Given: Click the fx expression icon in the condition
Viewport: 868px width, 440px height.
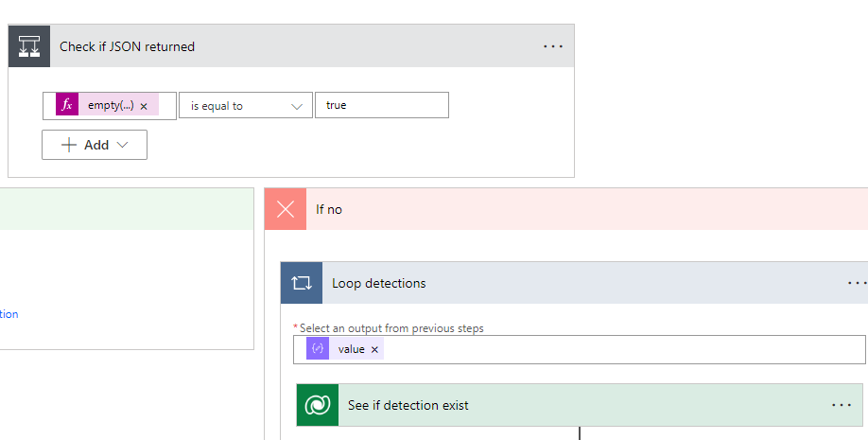Looking at the screenshot, I should tap(66, 105).
